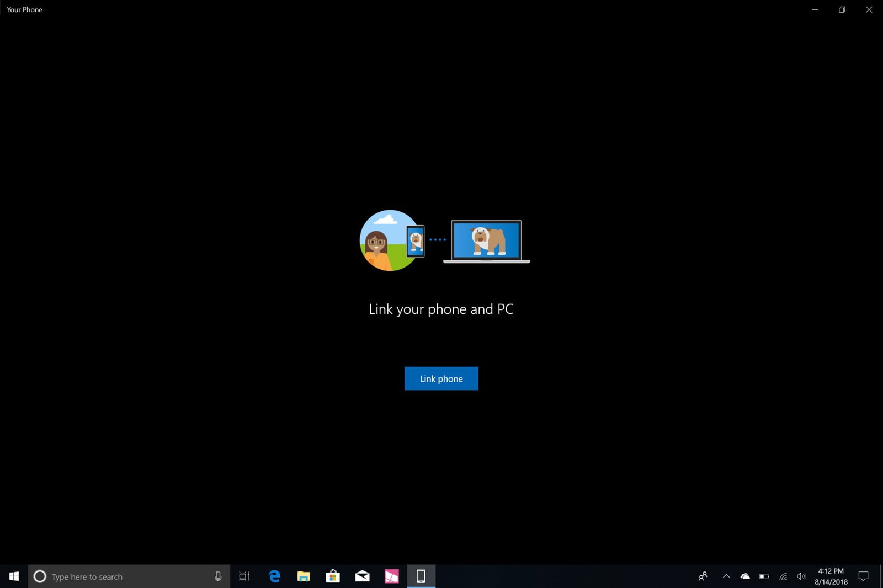Open File Explorer from the taskbar
883x588 pixels.
pos(304,576)
